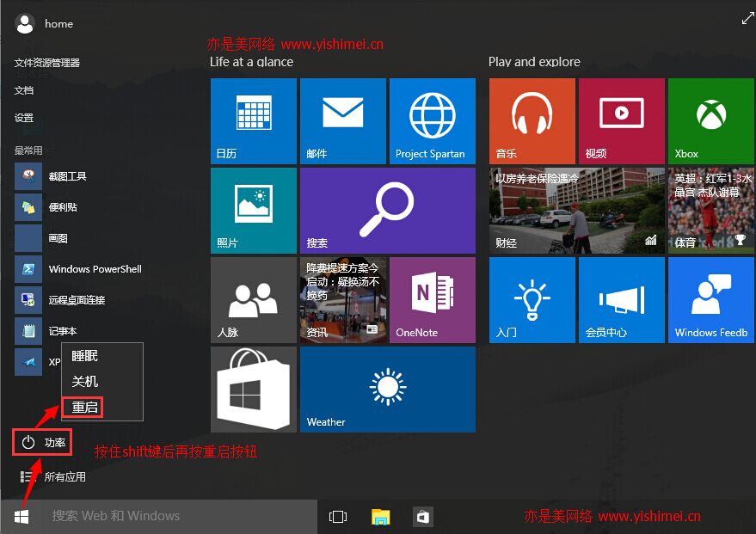Open 所有应用 all apps list
Viewport: 756px width, 534px height.
pos(53,477)
